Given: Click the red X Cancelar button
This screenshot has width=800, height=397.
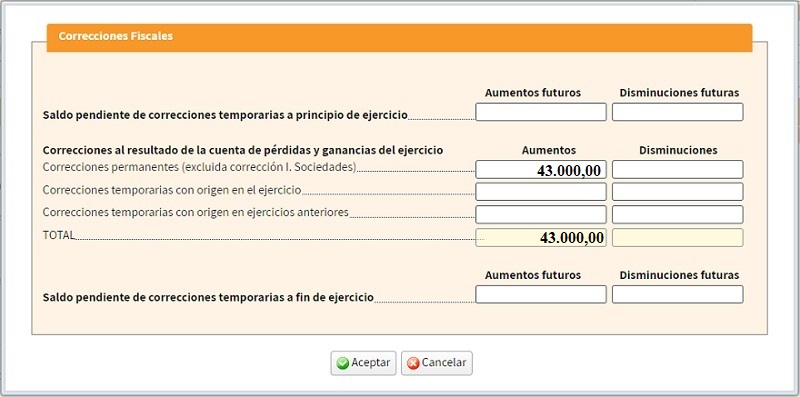Looking at the screenshot, I should pyautogui.click(x=437, y=363).
